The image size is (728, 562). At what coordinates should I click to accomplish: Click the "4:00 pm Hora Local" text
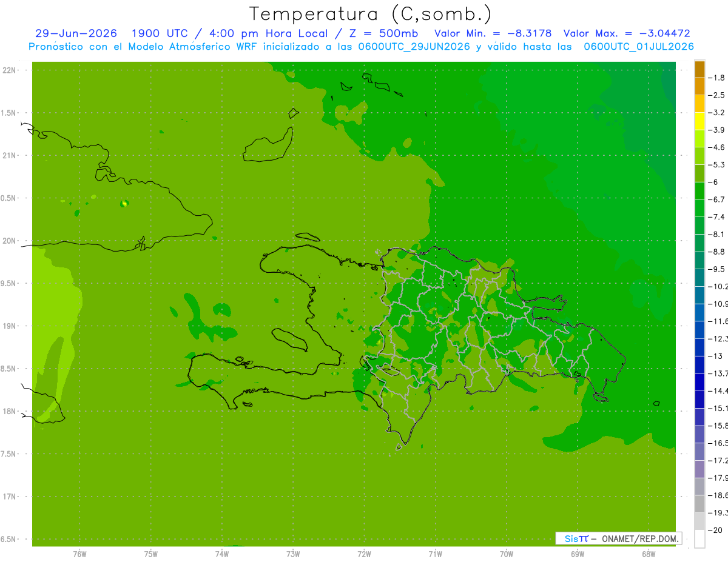pyautogui.click(x=268, y=33)
